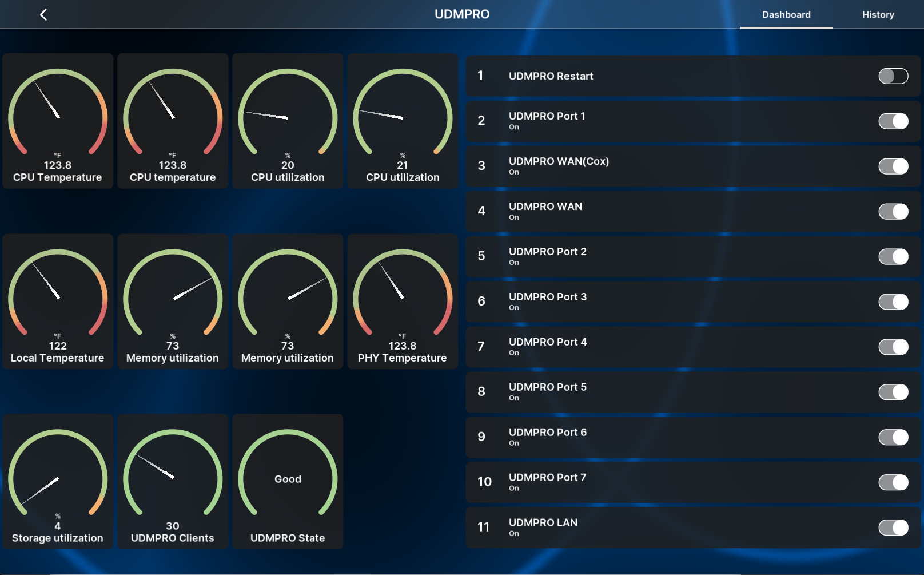Select the Storage utilization gauge
924x575 pixels.
point(58,482)
